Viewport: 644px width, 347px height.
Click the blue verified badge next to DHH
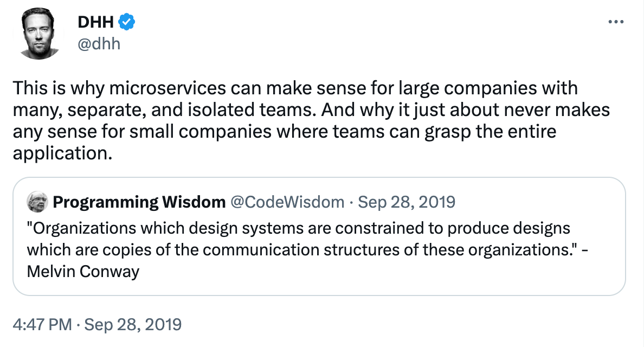point(126,22)
